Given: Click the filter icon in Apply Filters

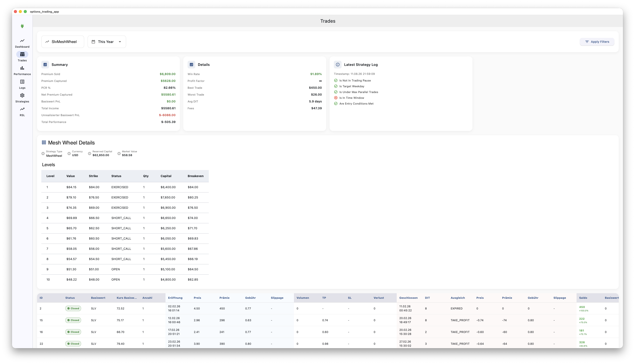Looking at the screenshot, I should click(587, 42).
